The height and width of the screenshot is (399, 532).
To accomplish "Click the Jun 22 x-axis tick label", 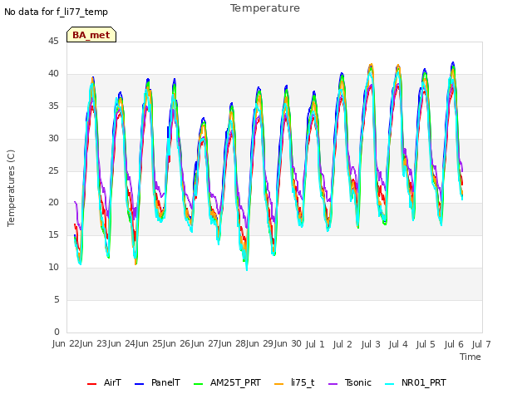I will (66, 343).
